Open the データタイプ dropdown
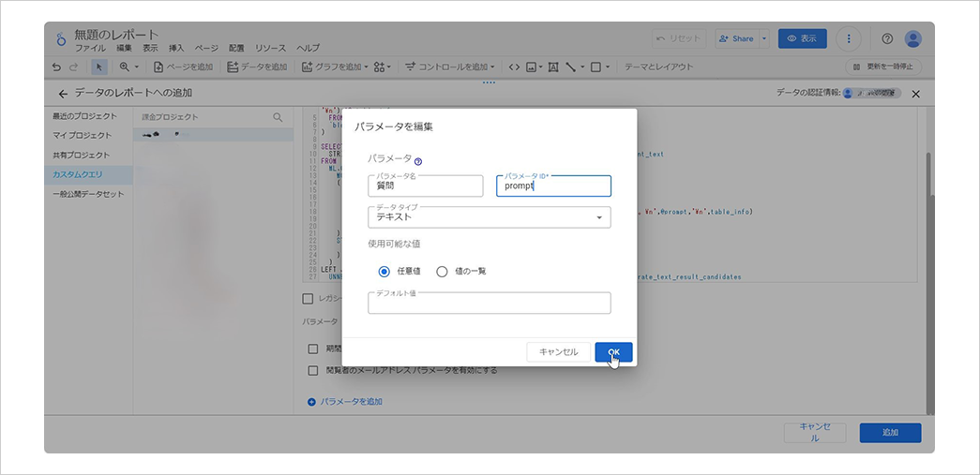Image resolution: width=980 pixels, height=475 pixels. [x=490, y=217]
